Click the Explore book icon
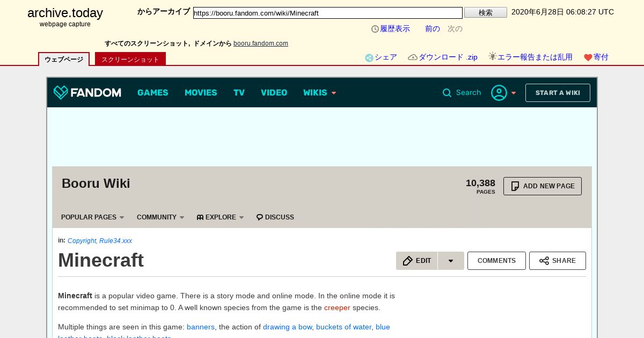 tap(200, 217)
